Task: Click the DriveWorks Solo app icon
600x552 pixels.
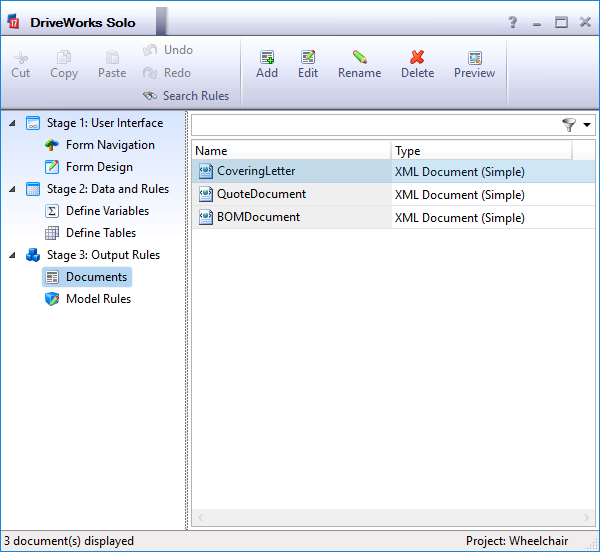Action: click(14, 21)
